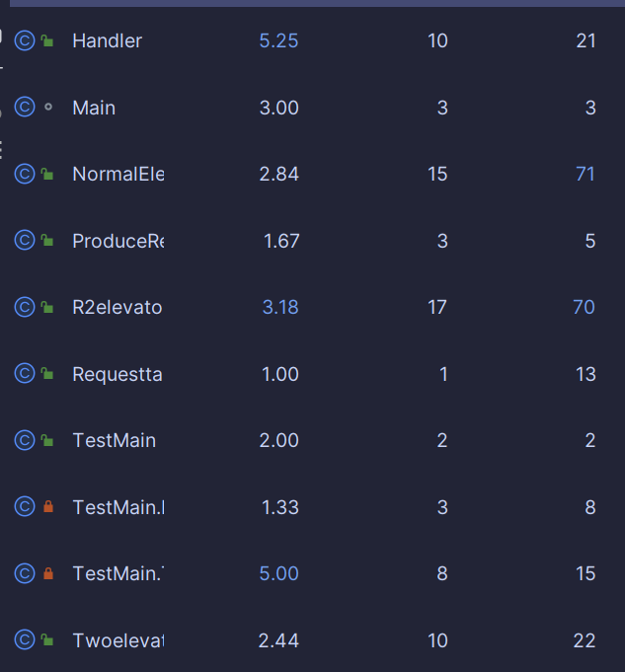Select the NormalEle class name

[118, 174]
